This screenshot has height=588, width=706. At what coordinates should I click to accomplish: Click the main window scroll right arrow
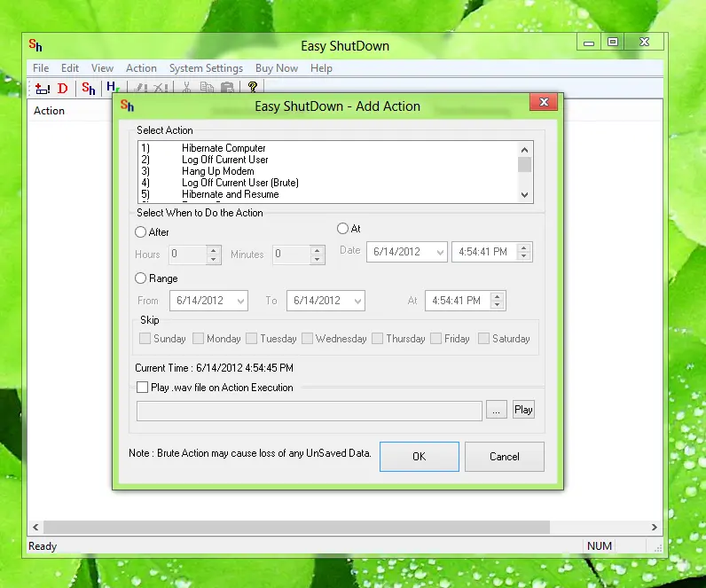[655, 527]
